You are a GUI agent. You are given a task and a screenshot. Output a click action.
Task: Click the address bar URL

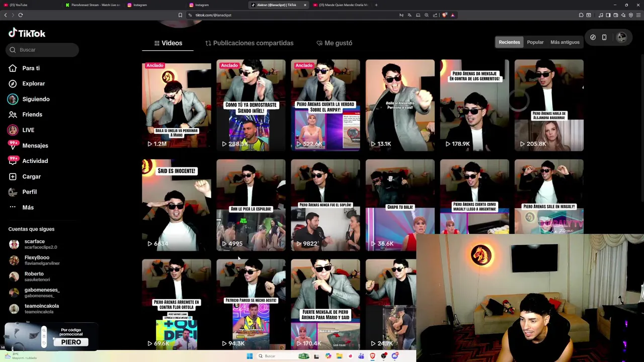point(213,15)
